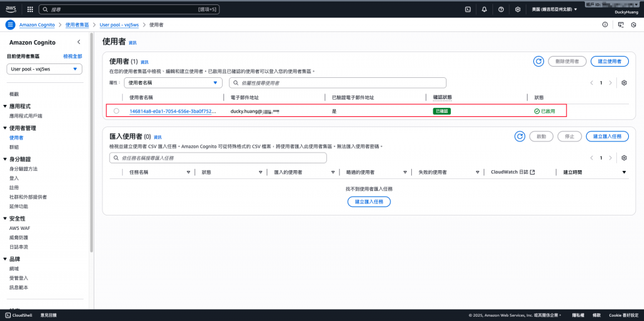The image size is (644, 321).
Task: Open 應用程式用戶端 in the sidebar
Action: [26, 116]
